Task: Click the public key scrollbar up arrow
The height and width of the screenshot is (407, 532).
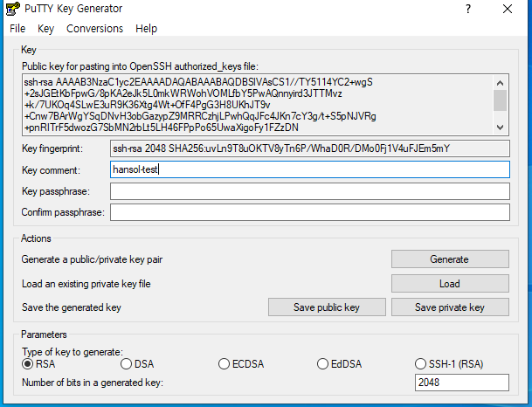Action: pos(500,83)
